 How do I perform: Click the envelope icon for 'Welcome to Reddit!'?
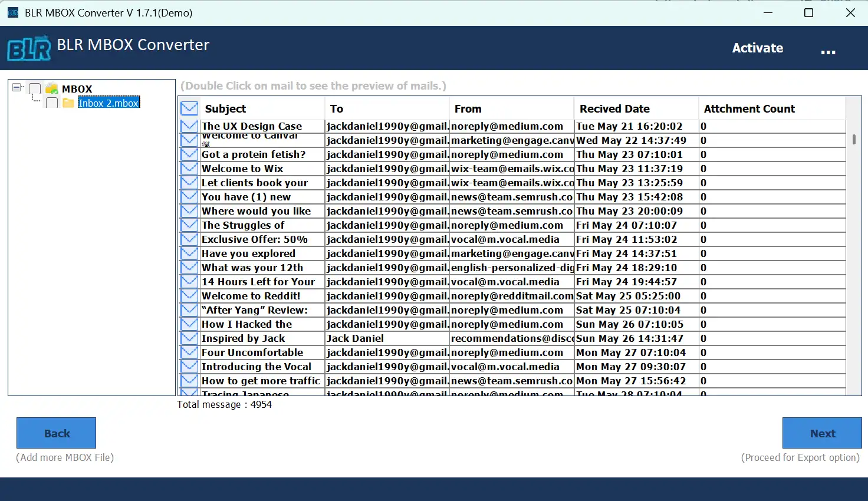[x=189, y=296]
